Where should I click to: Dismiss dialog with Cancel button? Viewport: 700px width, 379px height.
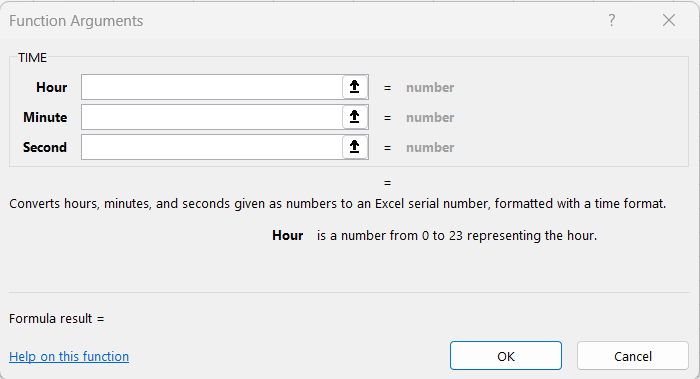point(633,356)
